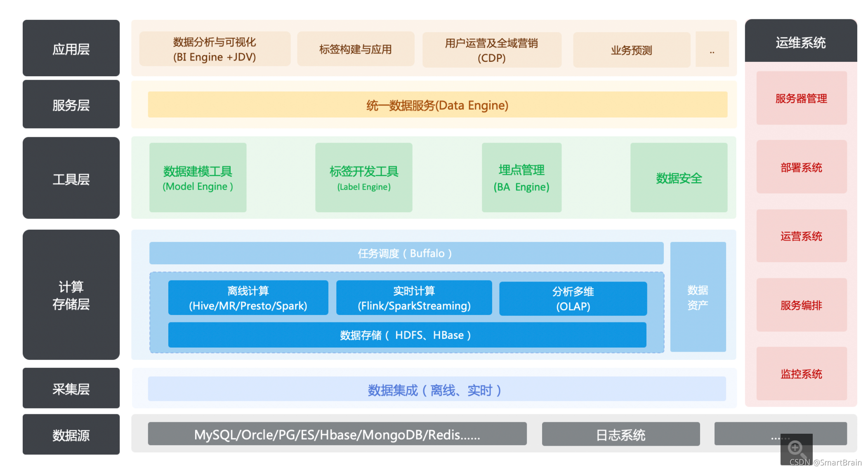Click the zoom magnifier icon
868x470 pixels.
pos(795,448)
